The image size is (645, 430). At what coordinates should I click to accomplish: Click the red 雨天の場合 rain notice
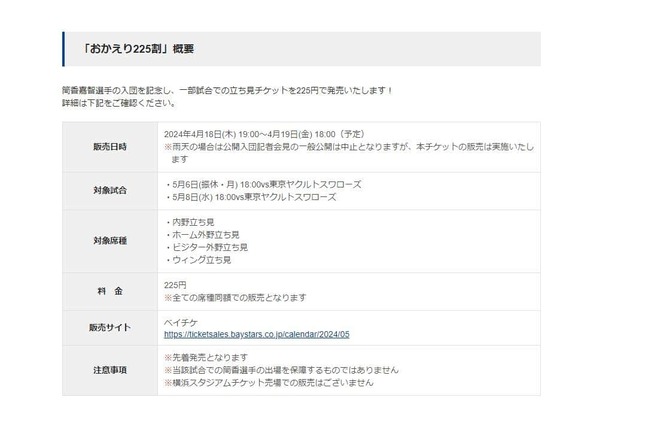(x=349, y=146)
